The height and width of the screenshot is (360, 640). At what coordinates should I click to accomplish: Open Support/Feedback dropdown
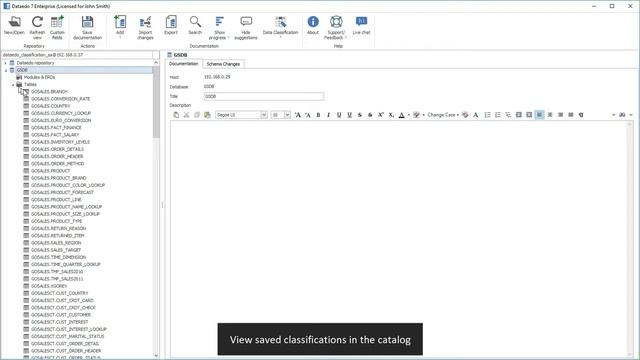(336, 27)
